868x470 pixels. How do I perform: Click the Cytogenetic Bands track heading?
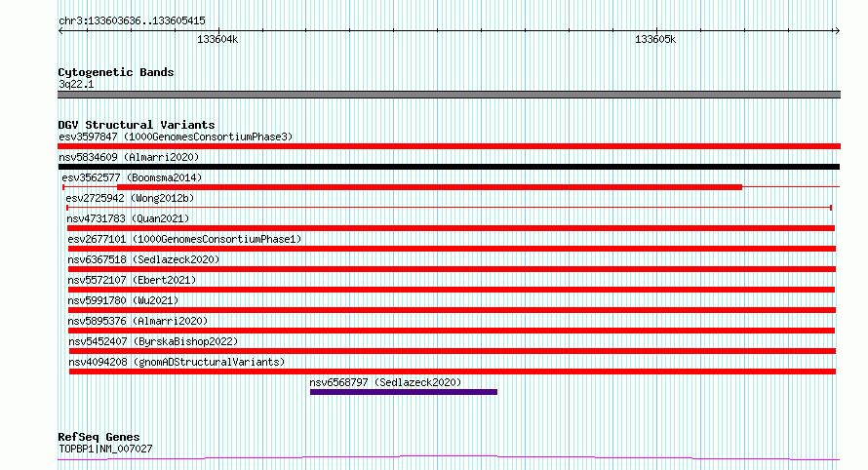(116, 72)
